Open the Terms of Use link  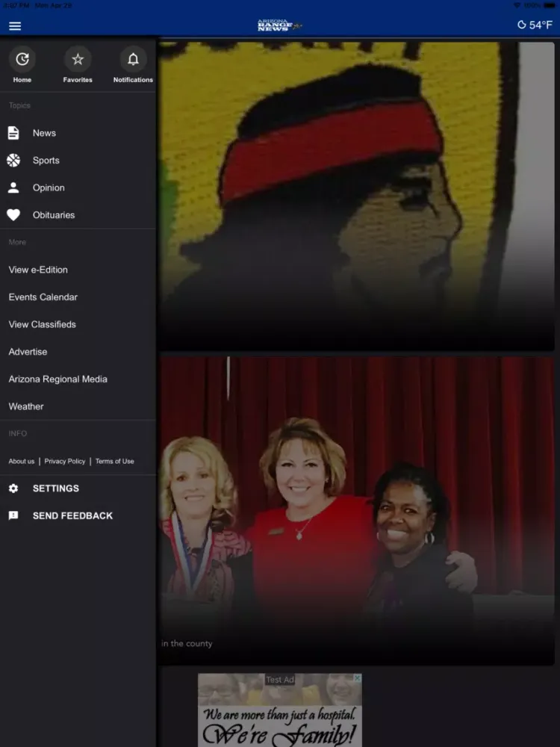[115, 462]
